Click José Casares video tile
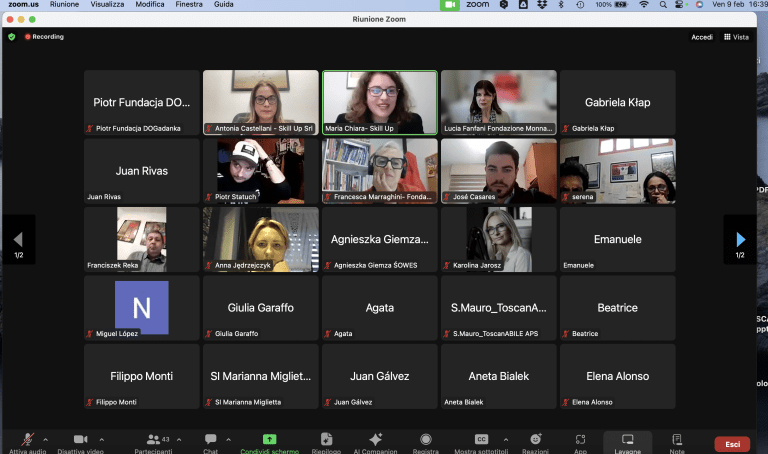768x454 pixels. [x=499, y=171]
